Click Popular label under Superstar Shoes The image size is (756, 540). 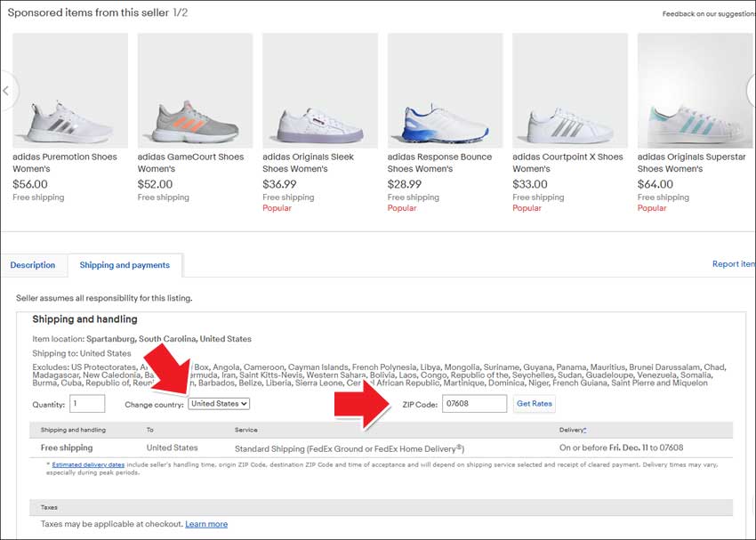652,208
